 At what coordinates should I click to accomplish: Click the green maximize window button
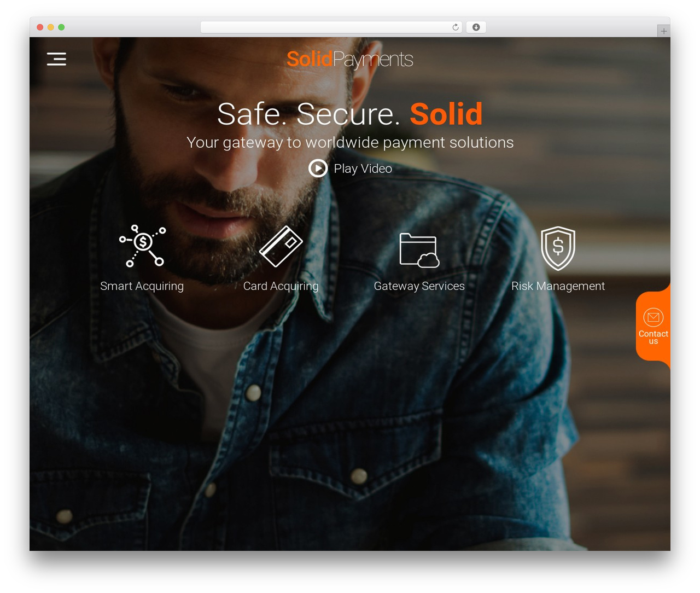[61, 27]
